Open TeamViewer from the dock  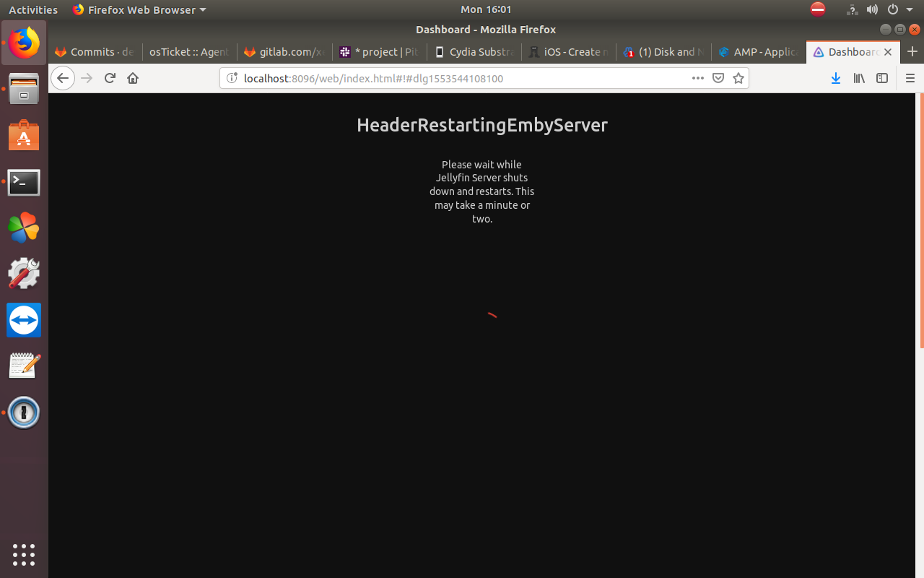pyautogui.click(x=24, y=320)
